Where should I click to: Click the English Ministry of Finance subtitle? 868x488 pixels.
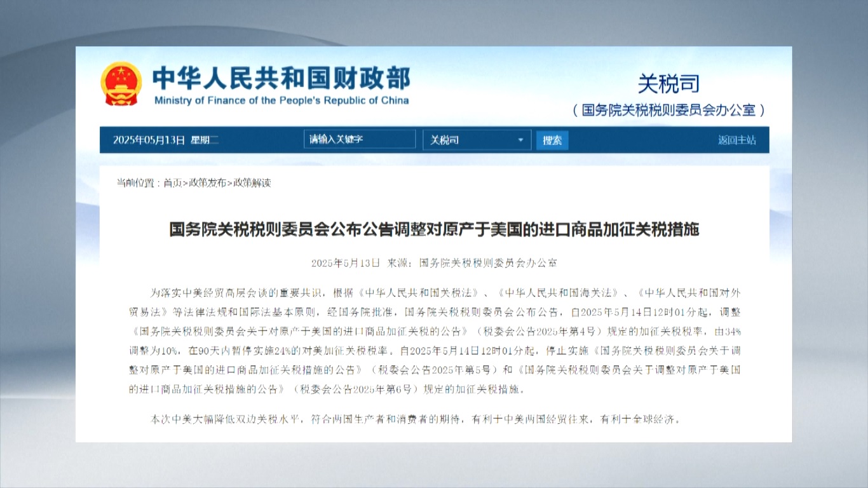point(281,100)
